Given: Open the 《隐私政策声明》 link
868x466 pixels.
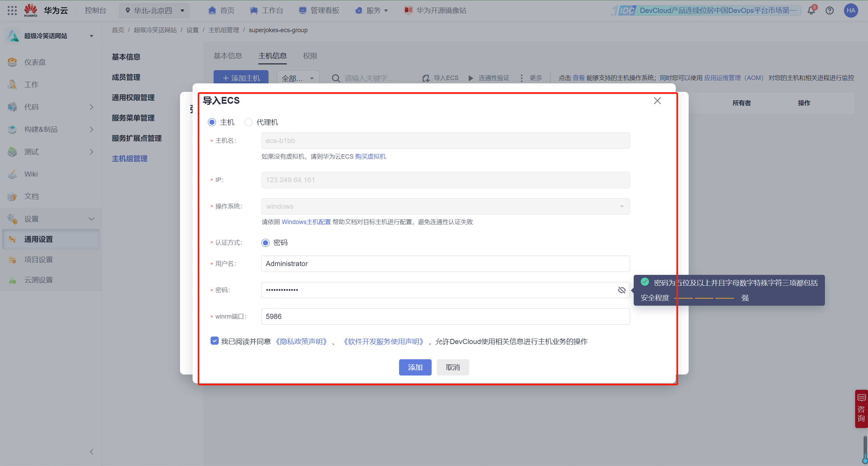Looking at the screenshot, I should coord(301,342).
